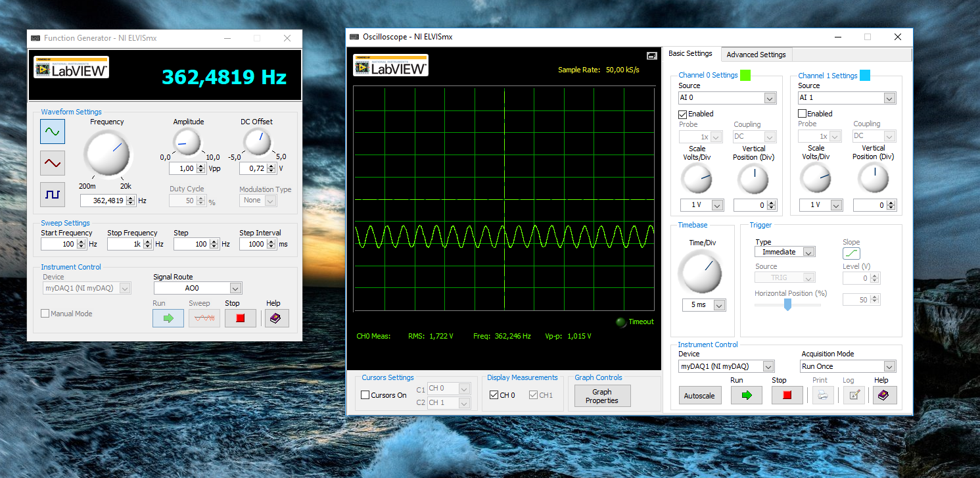This screenshot has height=478, width=980.
Task: Click the Oscilloscope Log icon
Action: 853,395
